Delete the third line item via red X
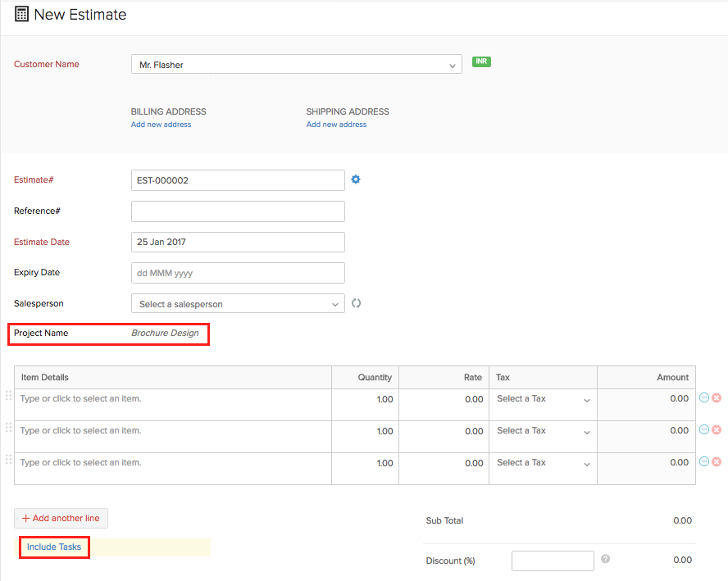Screen dimensions: 728x581 [717, 461]
